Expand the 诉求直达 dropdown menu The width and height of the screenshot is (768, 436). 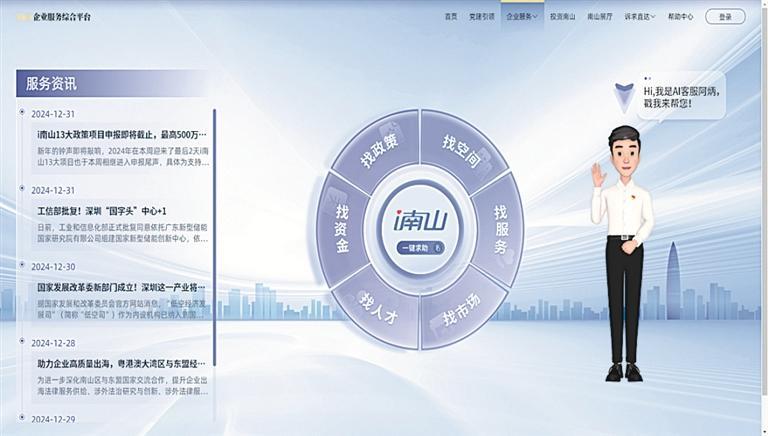coord(640,17)
